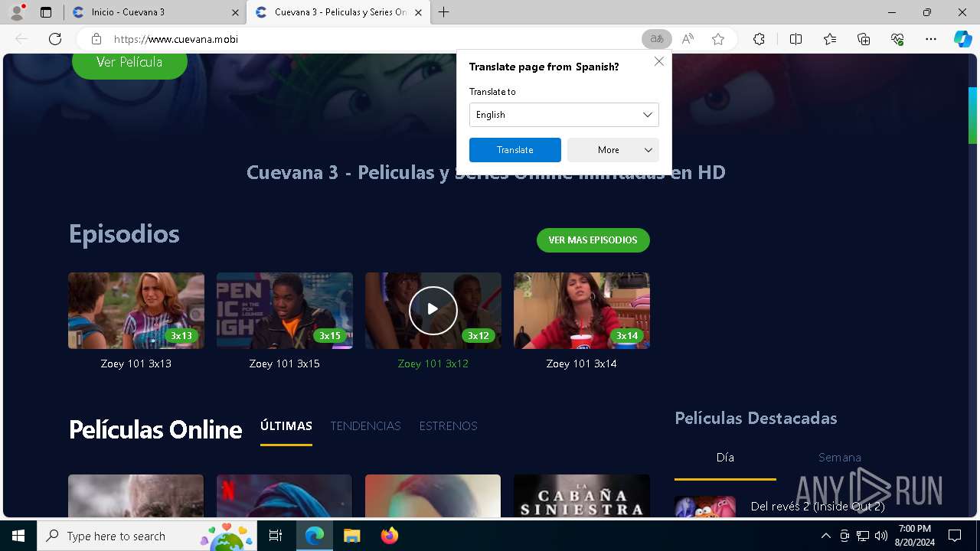Screen dimensions: 980x551
Task: Open La Cabaña Siniestra movie poster
Action: coord(582,496)
